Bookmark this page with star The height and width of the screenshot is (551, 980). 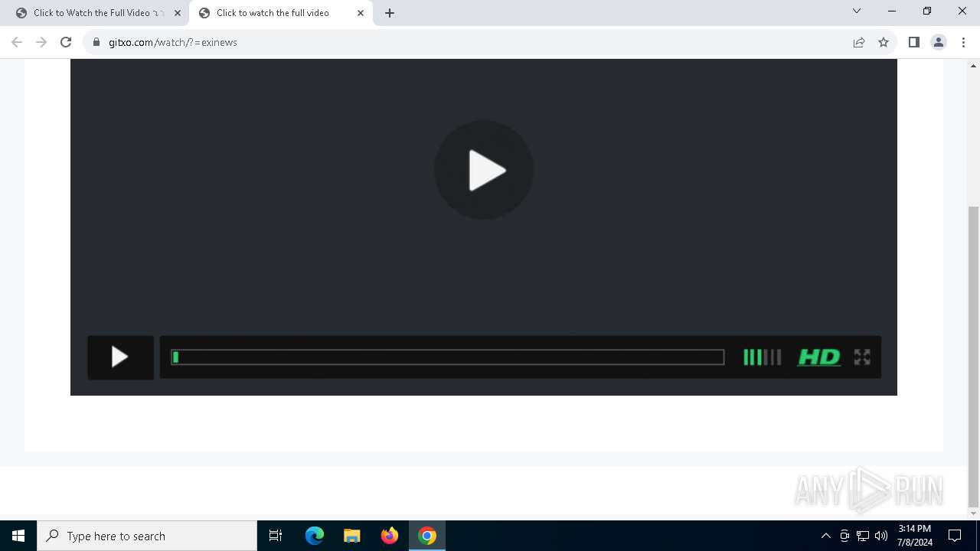coord(884,42)
